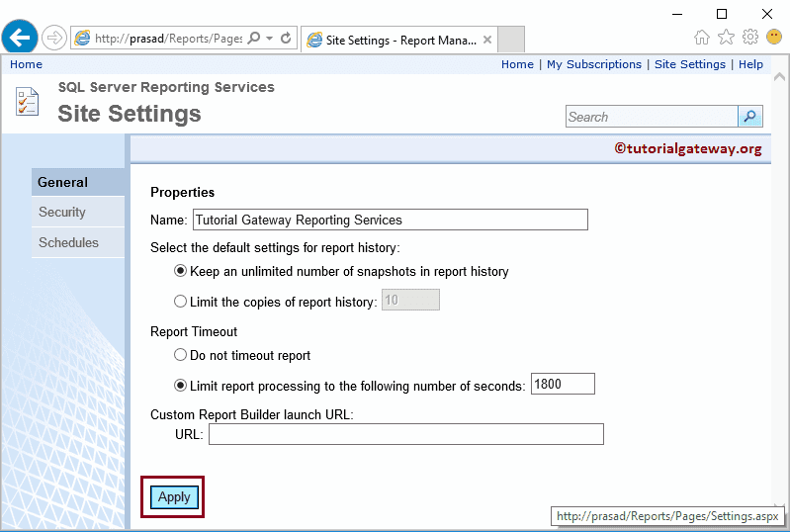Go back with the browser back arrow
Viewport: 790px width, 532px height.
(x=20, y=38)
